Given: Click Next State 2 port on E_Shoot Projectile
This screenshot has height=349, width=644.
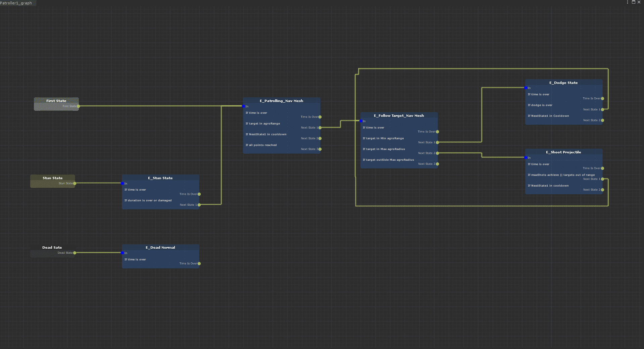Looking at the screenshot, I should pos(603,190).
